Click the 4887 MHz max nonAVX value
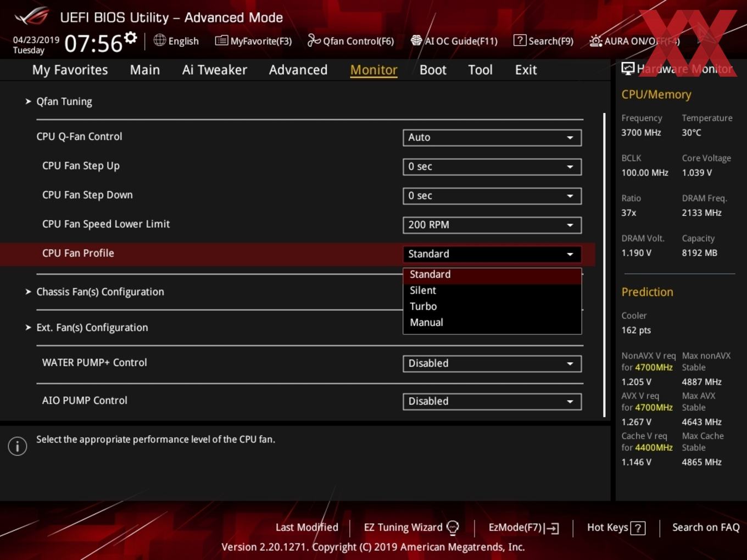Screen dimensions: 747x560 coord(701,382)
